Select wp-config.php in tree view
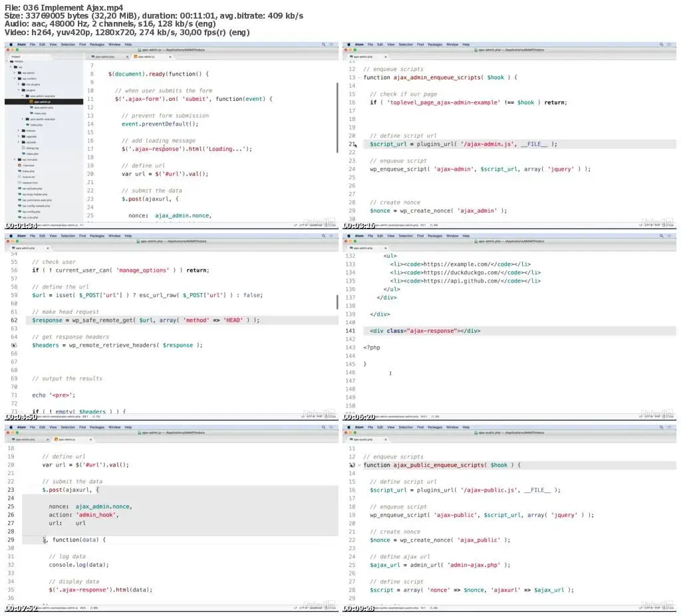681x616 pixels. coord(31,211)
